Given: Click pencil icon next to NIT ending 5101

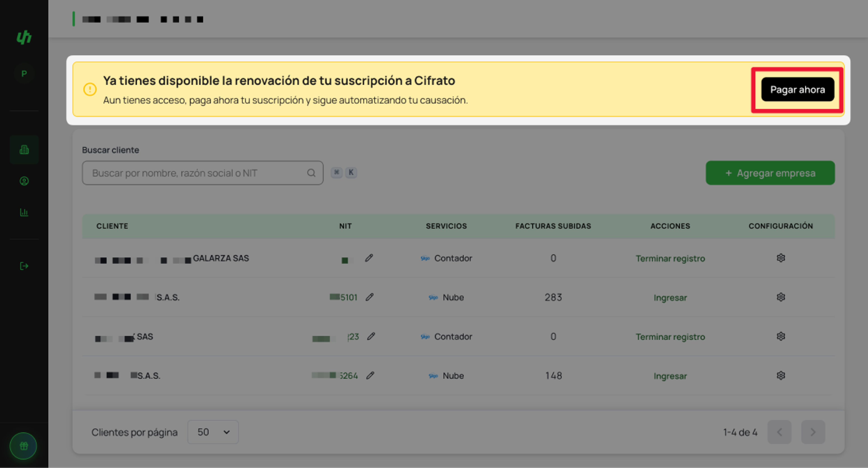Looking at the screenshot, I should coord(370,297).
